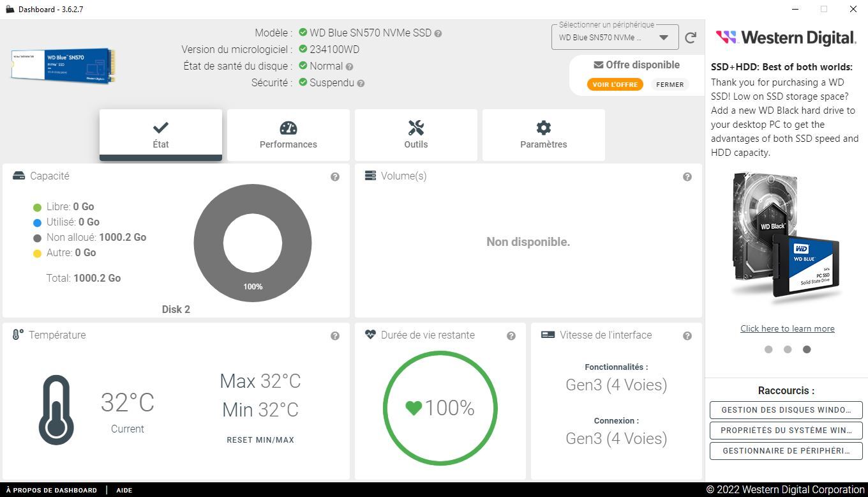Open GESTIONNAIRE DE PÉRIPHÉRI… shortcut

point(786,451)
